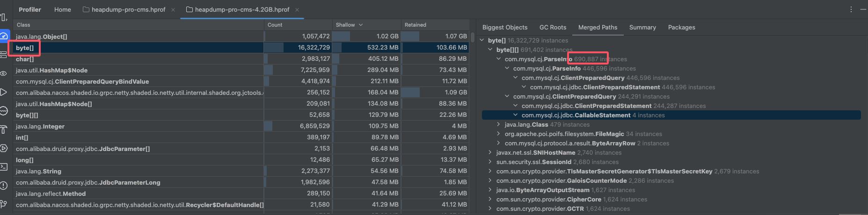Open the GC Roots tab
This screenshot has width=868, height=215.
[x=553, y=27]
